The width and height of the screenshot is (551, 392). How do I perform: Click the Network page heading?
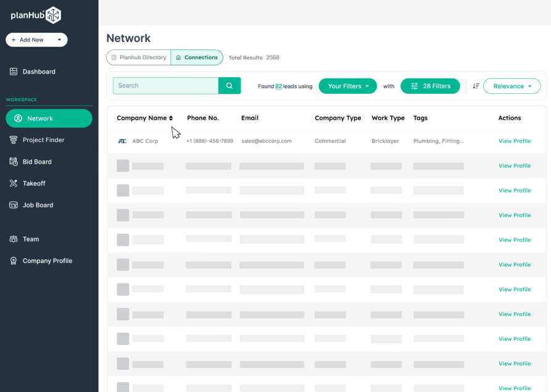click(128, 38)
